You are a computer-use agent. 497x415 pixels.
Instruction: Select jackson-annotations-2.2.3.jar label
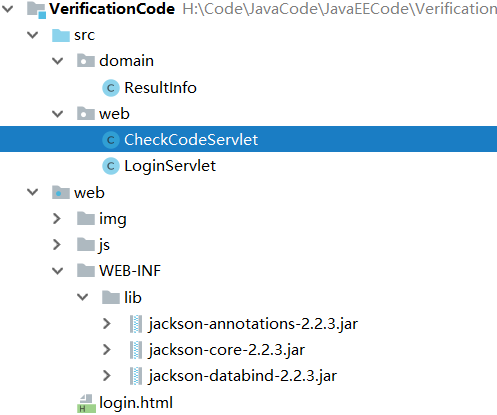[x=253, y=324]
